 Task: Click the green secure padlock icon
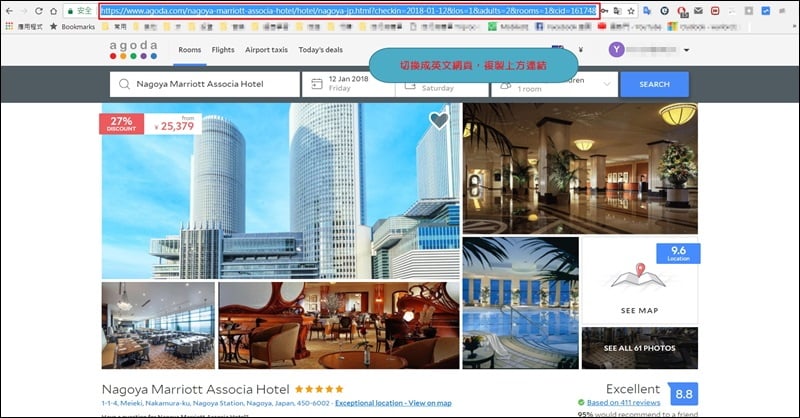[x=70, y=11]
